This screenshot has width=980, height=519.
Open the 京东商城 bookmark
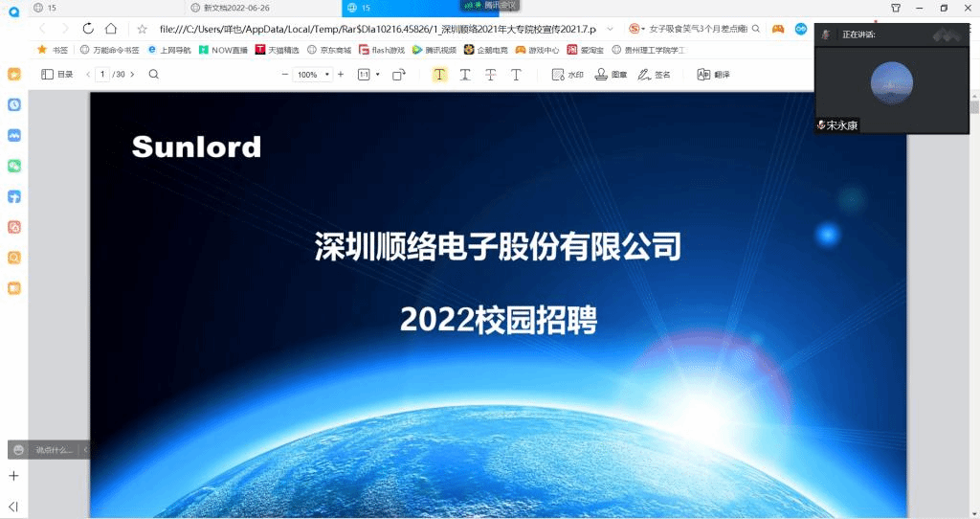(x=329, y=50)
